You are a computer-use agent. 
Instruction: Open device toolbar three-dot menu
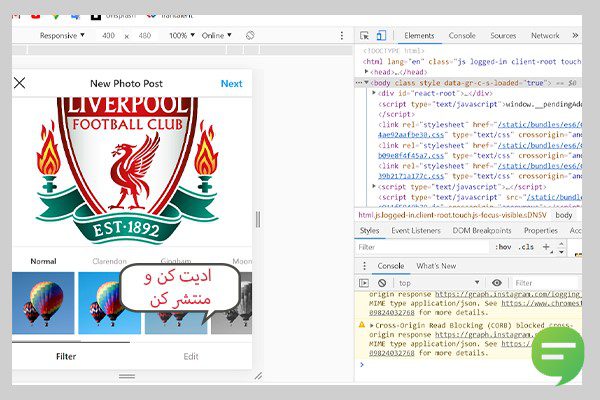(x=342, y=36)
